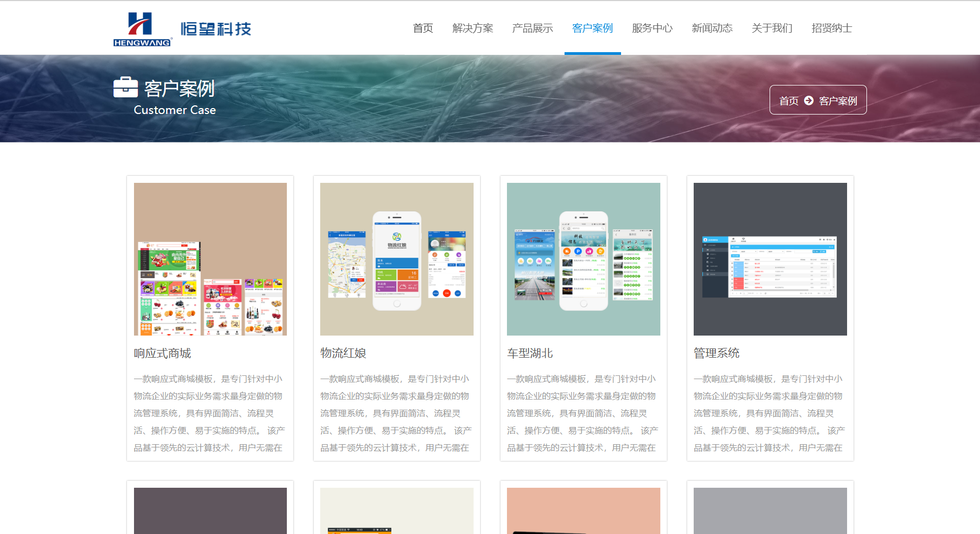Open the 响应式商城 case thumbnail

pyautogui.click(x=210, y=259)
